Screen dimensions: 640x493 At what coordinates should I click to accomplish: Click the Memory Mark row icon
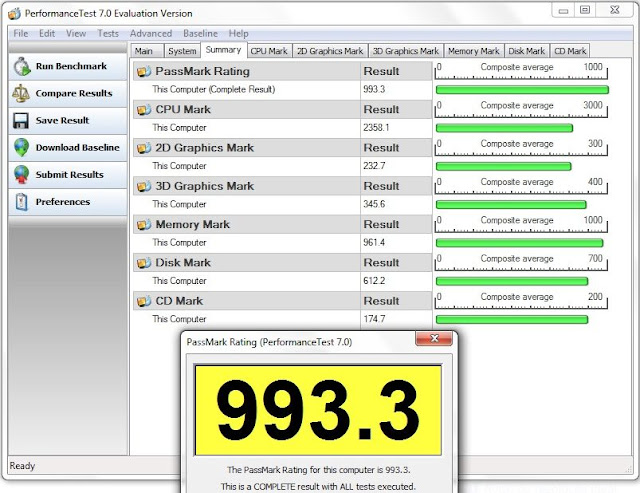pos(144,225)
